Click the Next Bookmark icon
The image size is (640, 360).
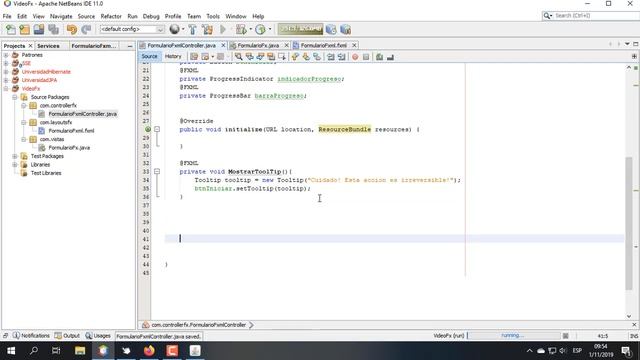[306, 57]
